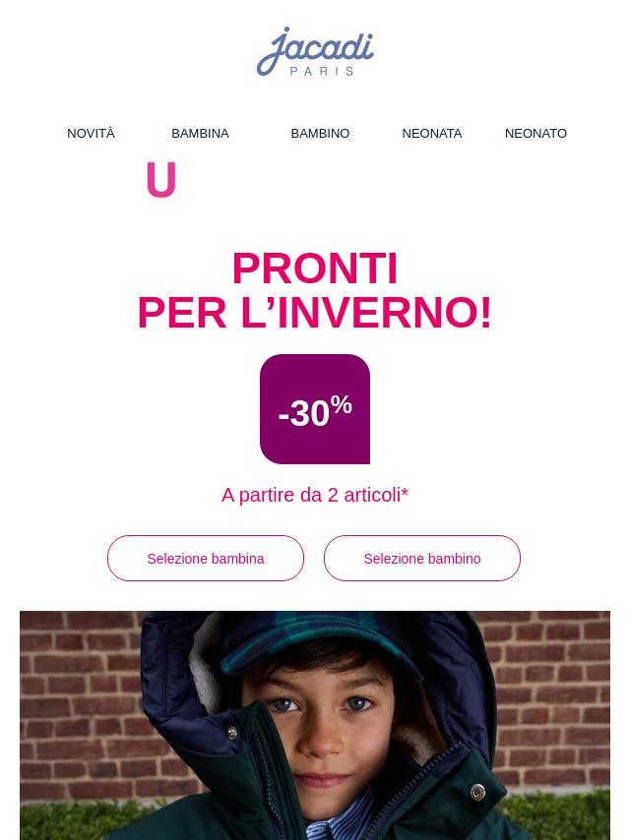Open the NEONATA category
The height and width of the screenshot is (840, 630).
coord(431,134)
